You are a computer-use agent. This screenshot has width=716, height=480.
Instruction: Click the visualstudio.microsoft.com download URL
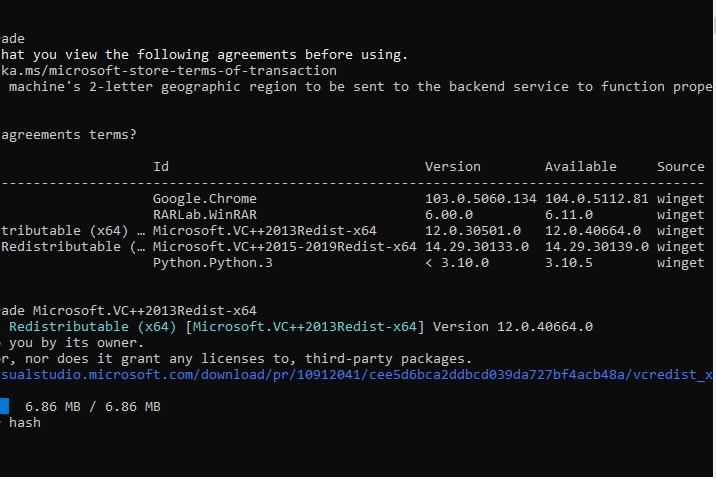pos(356,375)
